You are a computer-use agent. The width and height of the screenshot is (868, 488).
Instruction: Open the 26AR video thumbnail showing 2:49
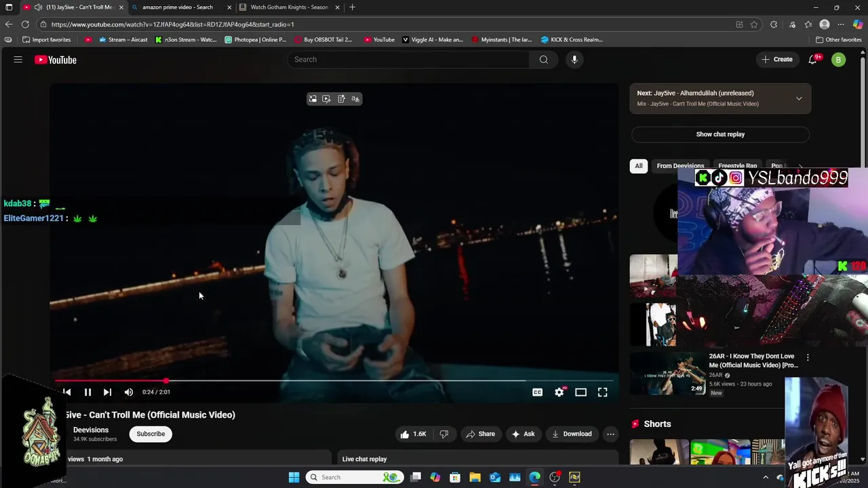(x=667, y=373)
